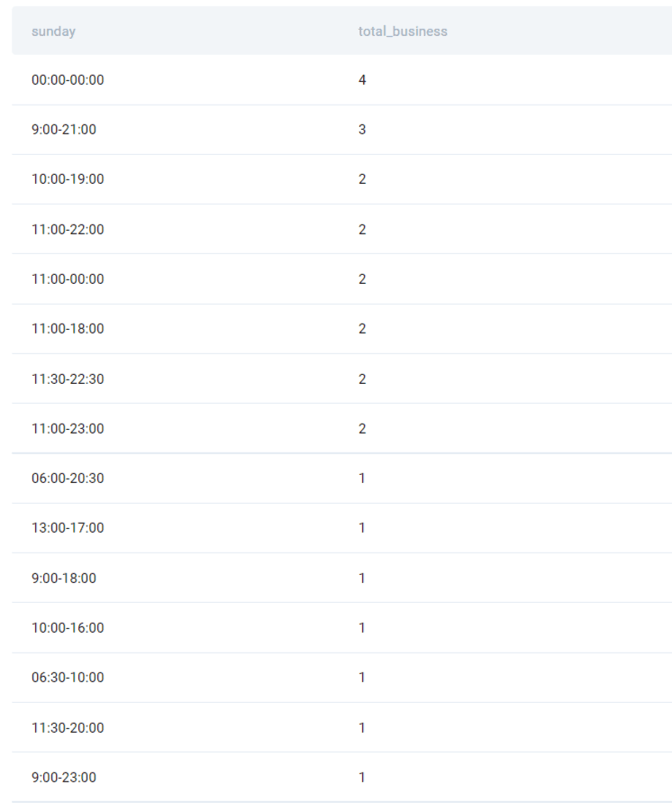Select the 06:00-20:30 time range
This screenshot has height=812, width=672.
tap(68, 479)
